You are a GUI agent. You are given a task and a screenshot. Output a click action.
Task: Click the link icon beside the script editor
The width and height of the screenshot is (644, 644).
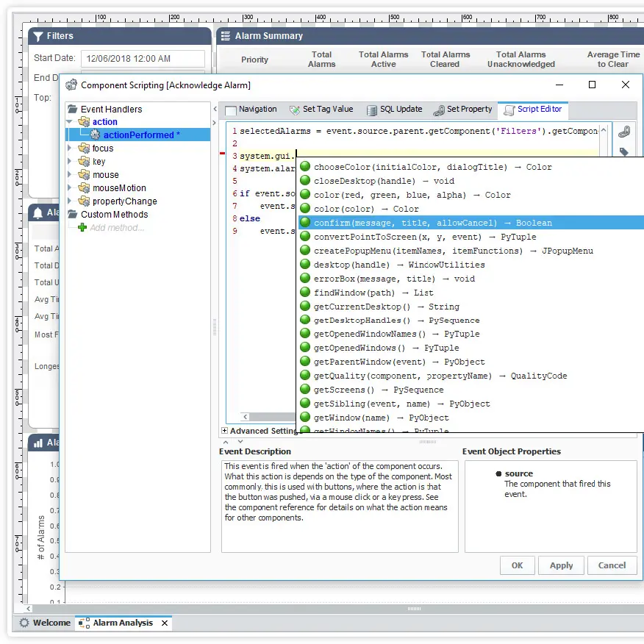coord(623,132)
